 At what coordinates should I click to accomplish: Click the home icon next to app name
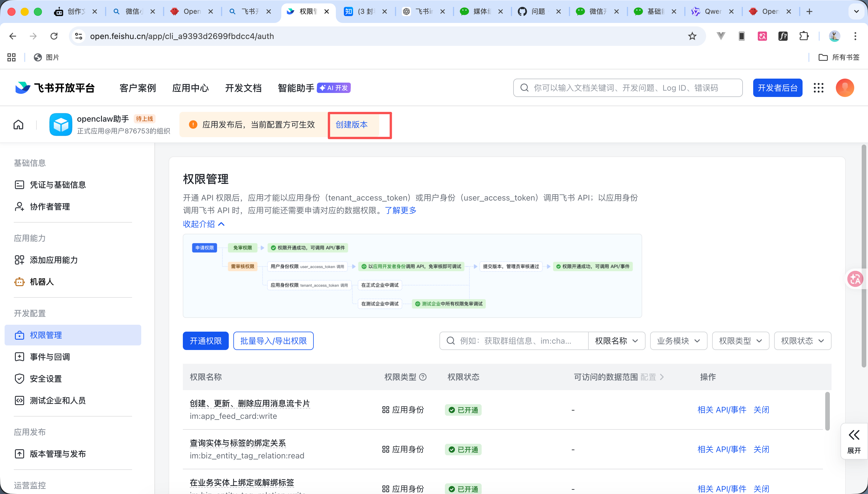[18, 125]
